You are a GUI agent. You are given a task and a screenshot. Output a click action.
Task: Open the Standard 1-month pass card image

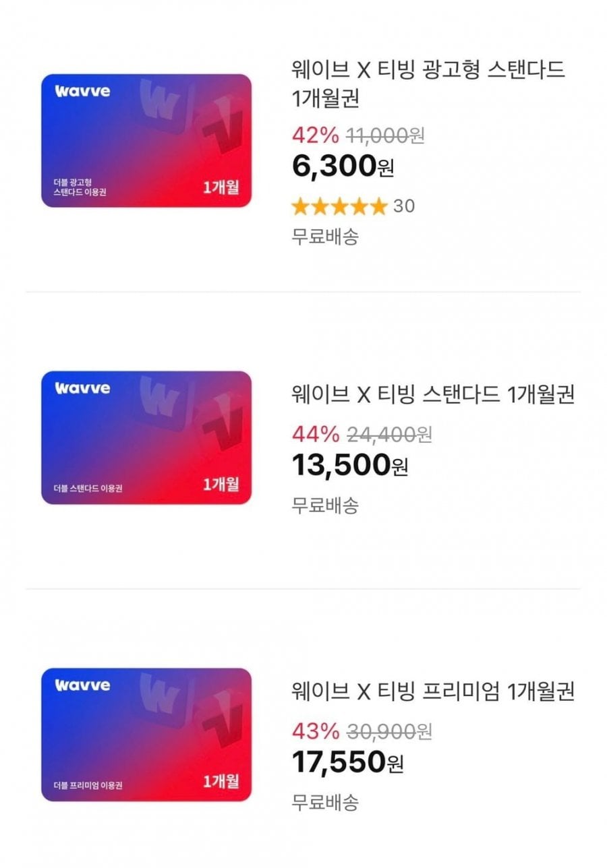coord(146,437)
